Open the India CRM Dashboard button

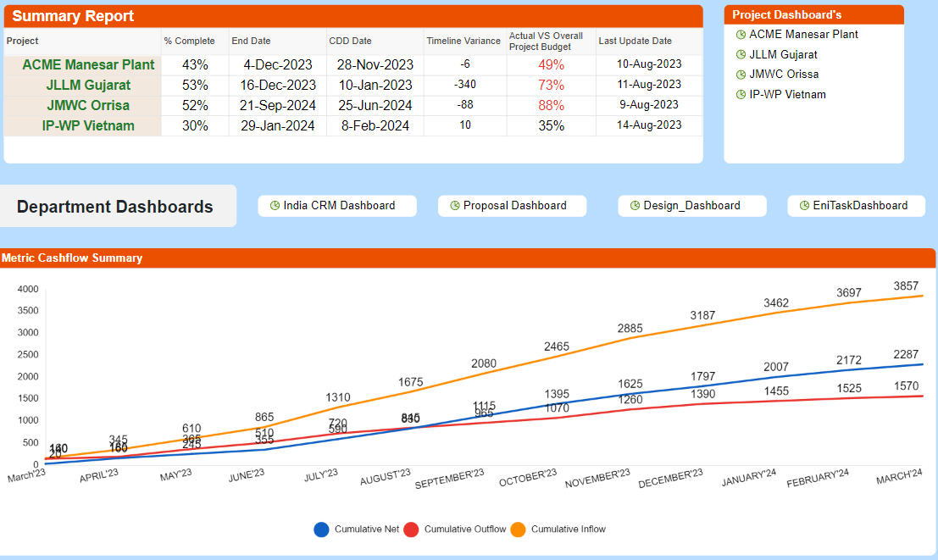point(337,206)
